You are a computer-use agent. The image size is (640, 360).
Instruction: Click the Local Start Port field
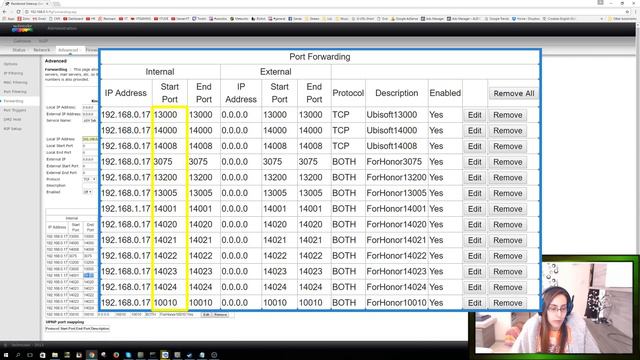click(89, 146)
